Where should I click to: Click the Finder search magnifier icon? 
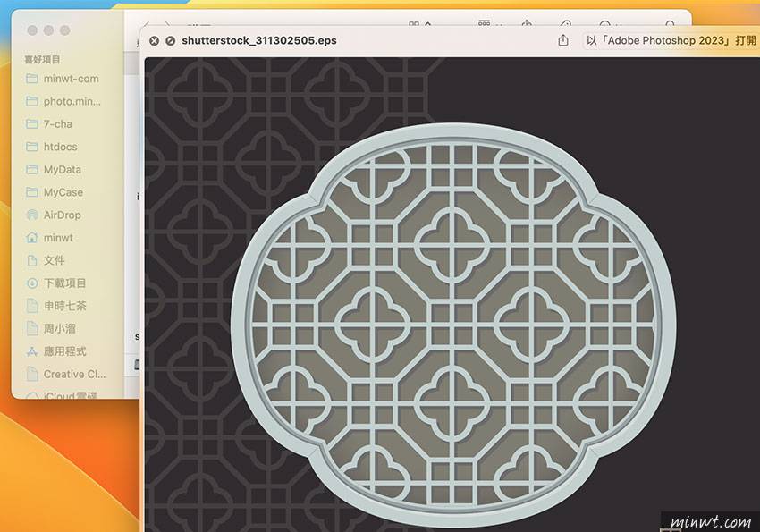(671, 25)
